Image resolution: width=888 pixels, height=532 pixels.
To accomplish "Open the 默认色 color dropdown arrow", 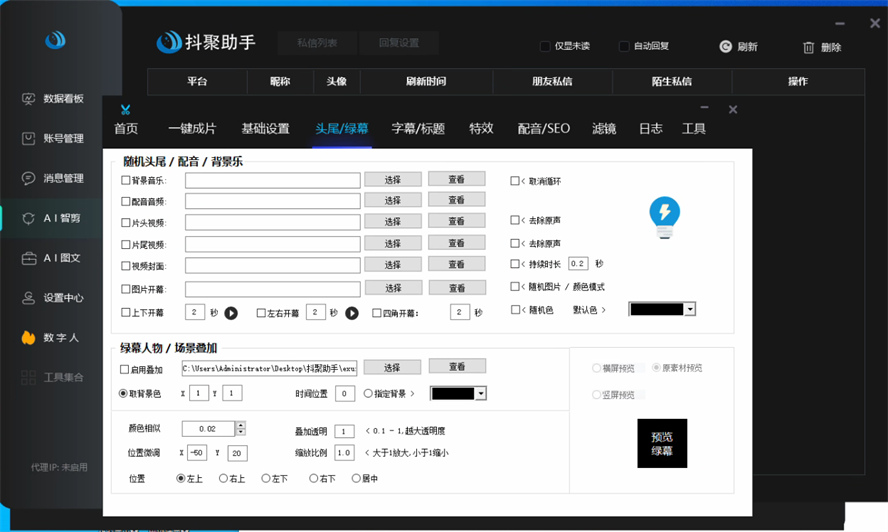I will coord(690,309).
